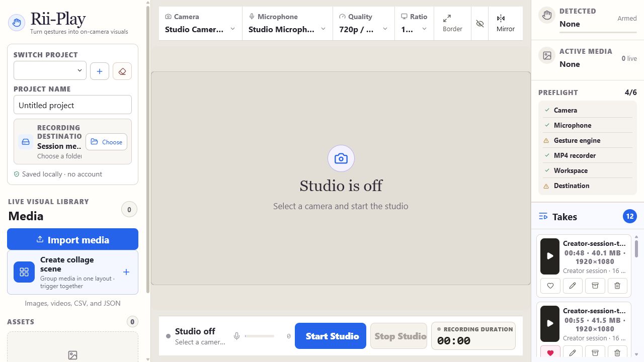Play the second Creator-session take 00:55
644x362 pixels.
[550, 323]
